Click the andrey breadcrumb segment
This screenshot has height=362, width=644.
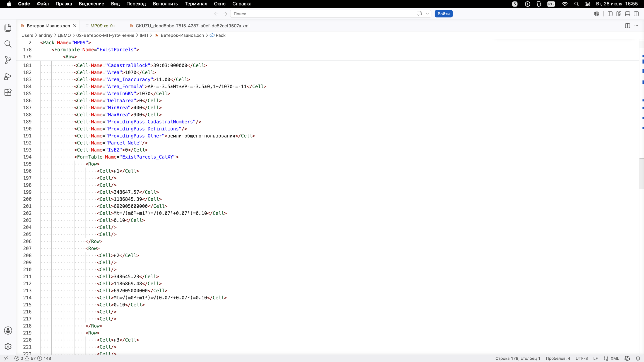pos(45,35)
